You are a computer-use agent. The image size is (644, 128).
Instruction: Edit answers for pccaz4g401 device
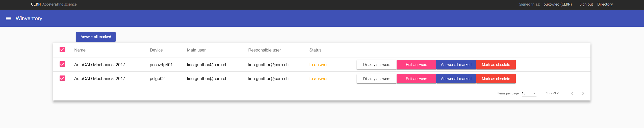coord(416,65)
